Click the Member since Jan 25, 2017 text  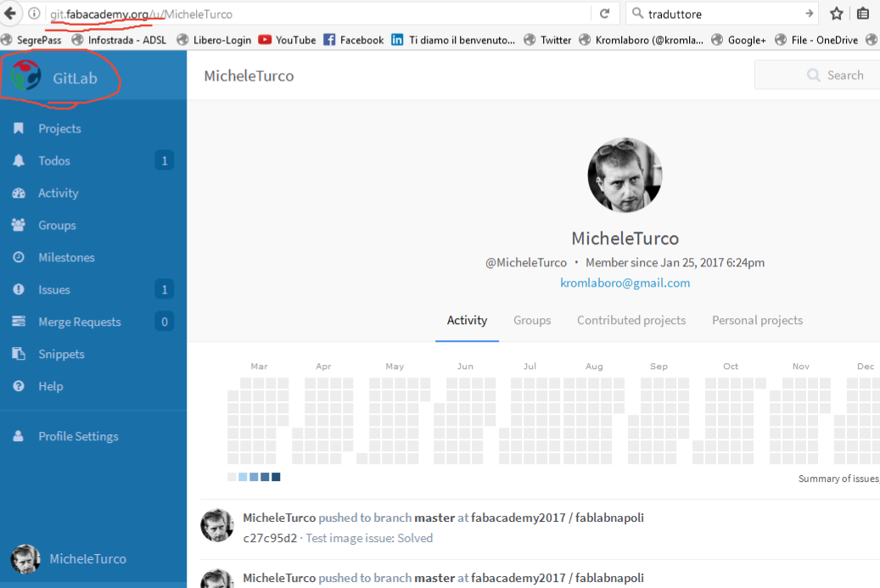(x=675, y=262)
